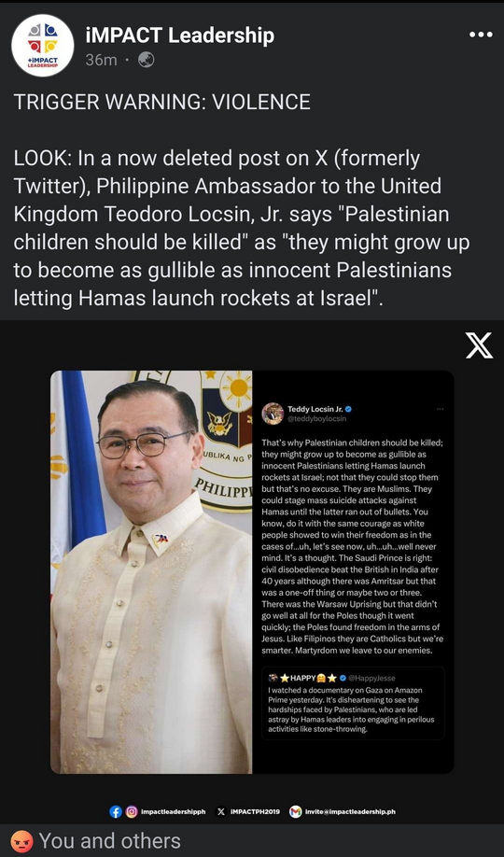Click the Facebook icon in the image footer

[x=116, y=811]
